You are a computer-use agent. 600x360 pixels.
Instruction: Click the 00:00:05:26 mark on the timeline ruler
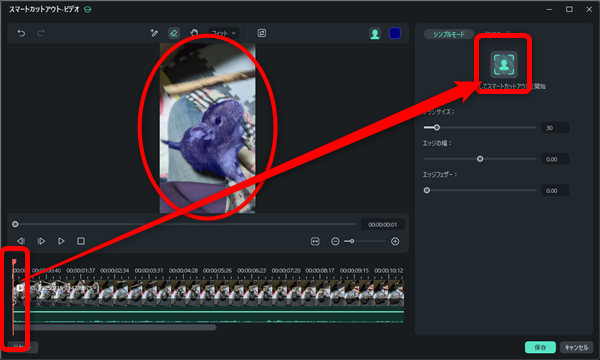(x=217, y=270)
